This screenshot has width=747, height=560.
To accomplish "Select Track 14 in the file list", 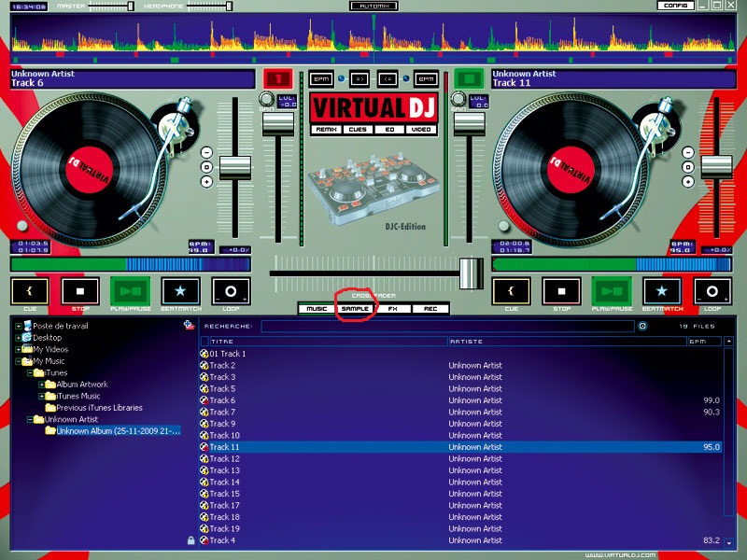I will (x=460, y=482).
